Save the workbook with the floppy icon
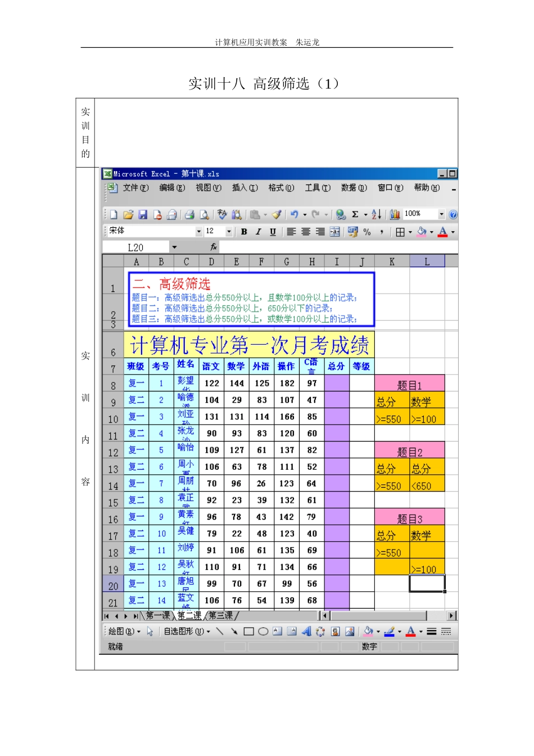 [x=143, y=214]
